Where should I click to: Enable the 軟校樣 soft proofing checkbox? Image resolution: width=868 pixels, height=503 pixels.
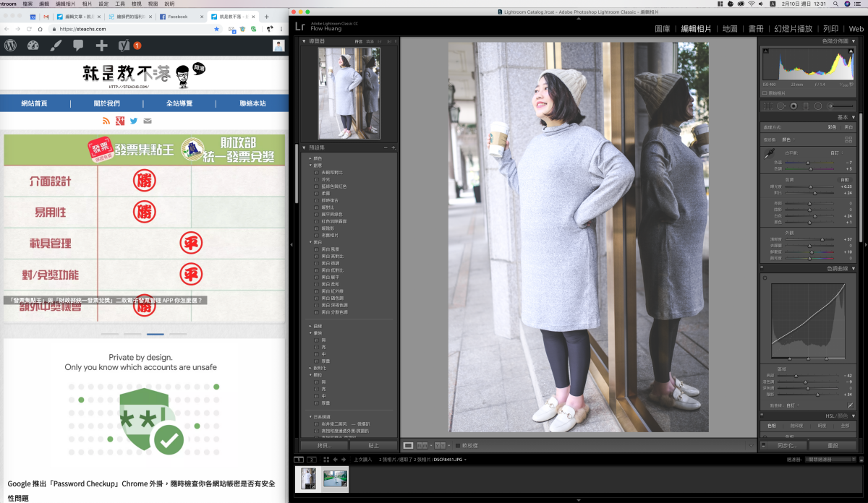click(458, 446)
